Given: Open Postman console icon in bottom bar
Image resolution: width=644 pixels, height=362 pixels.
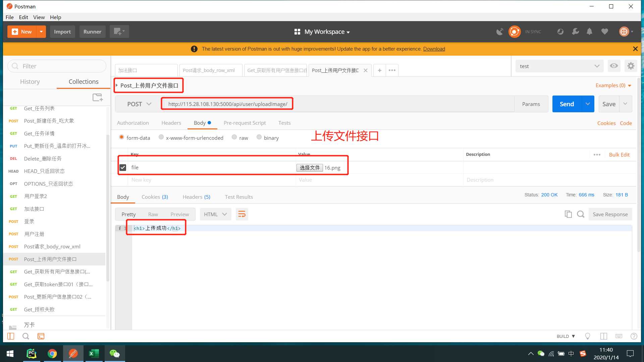Looking at the screenshot, I should (41, 336).
